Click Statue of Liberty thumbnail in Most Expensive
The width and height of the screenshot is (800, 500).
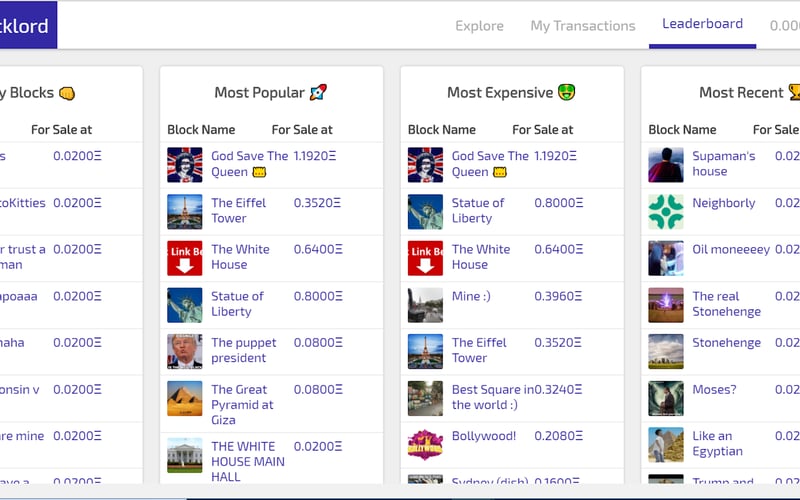coord(426,212)
